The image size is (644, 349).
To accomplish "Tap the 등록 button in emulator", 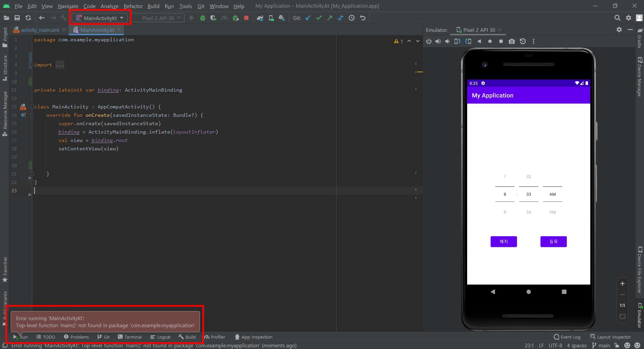I will [553, 242].
